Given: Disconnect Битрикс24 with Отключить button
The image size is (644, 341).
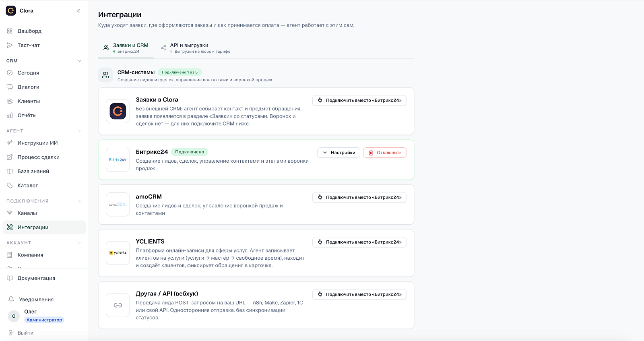Looking at the screenshot, I should click(x=385, y=153).
